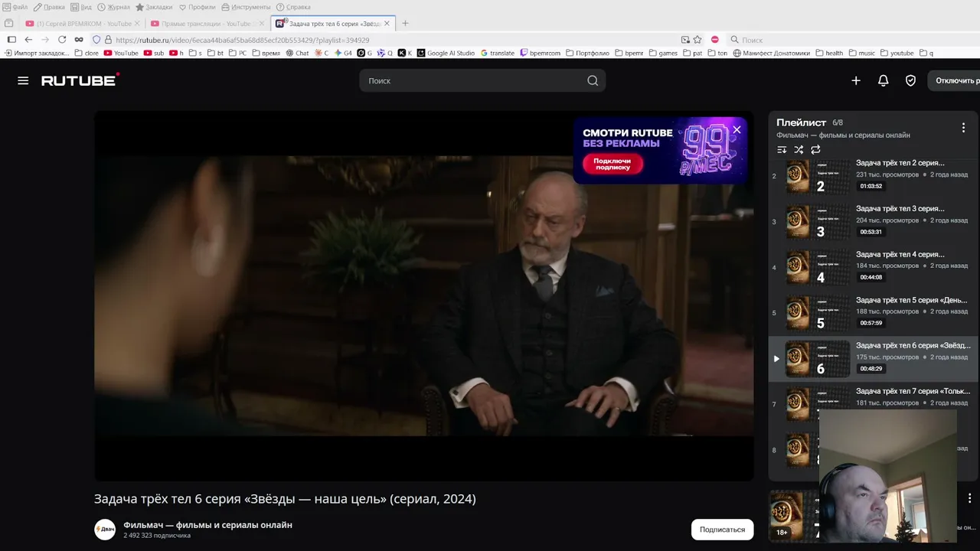Open the Rutube hamburger side menu

[x=23, y=80]
